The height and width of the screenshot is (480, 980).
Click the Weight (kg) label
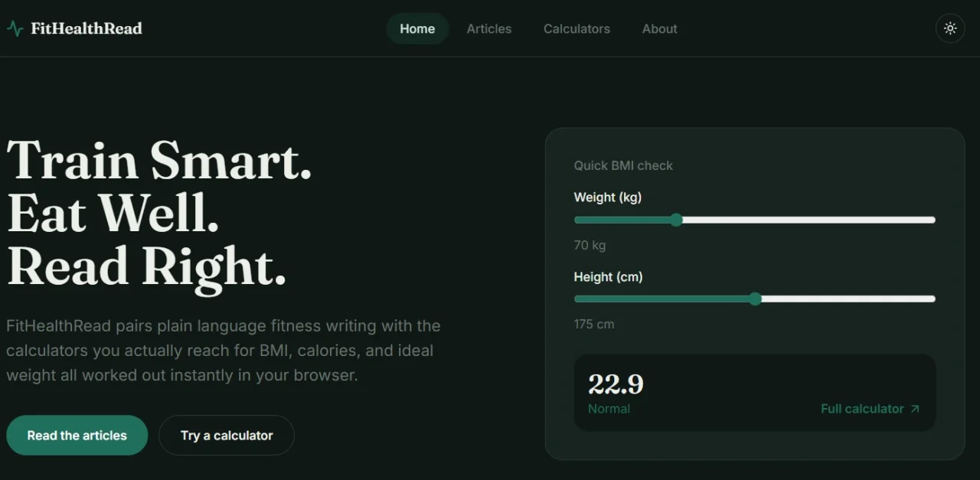click(x=608, y=198)
